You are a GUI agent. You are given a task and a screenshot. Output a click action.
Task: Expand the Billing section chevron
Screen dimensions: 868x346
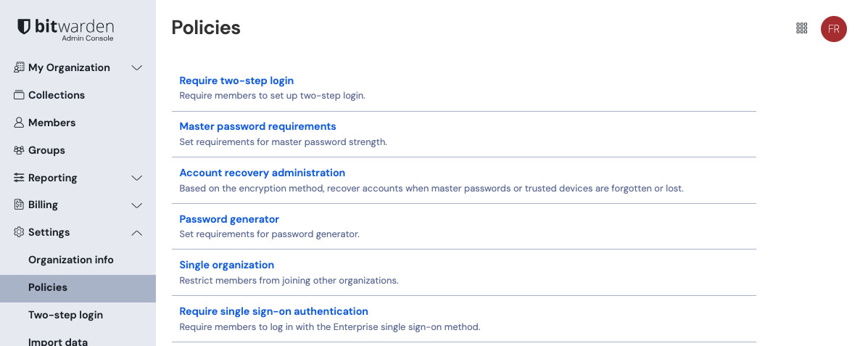click(x=136, y=205)
